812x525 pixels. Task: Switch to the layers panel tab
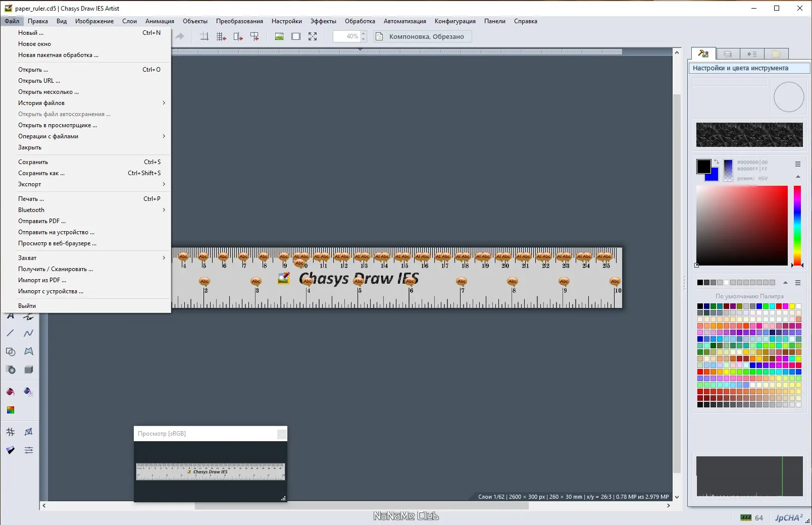(728, 54)
